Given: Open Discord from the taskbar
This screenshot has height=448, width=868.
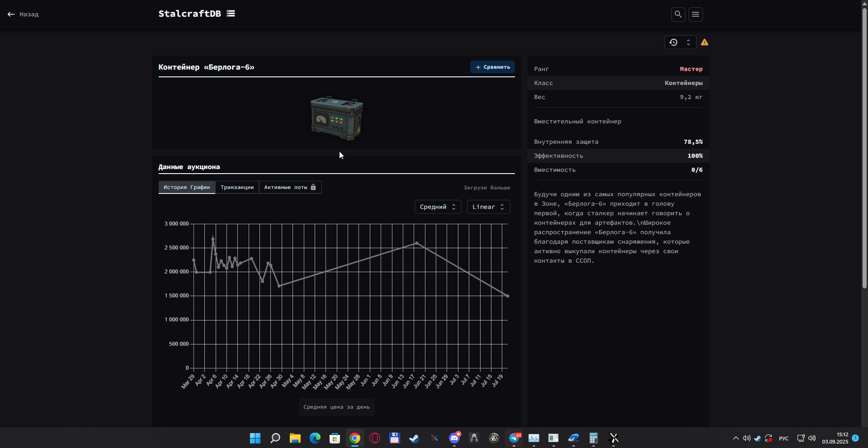Looking at the screenshot, I should (454, 438).
